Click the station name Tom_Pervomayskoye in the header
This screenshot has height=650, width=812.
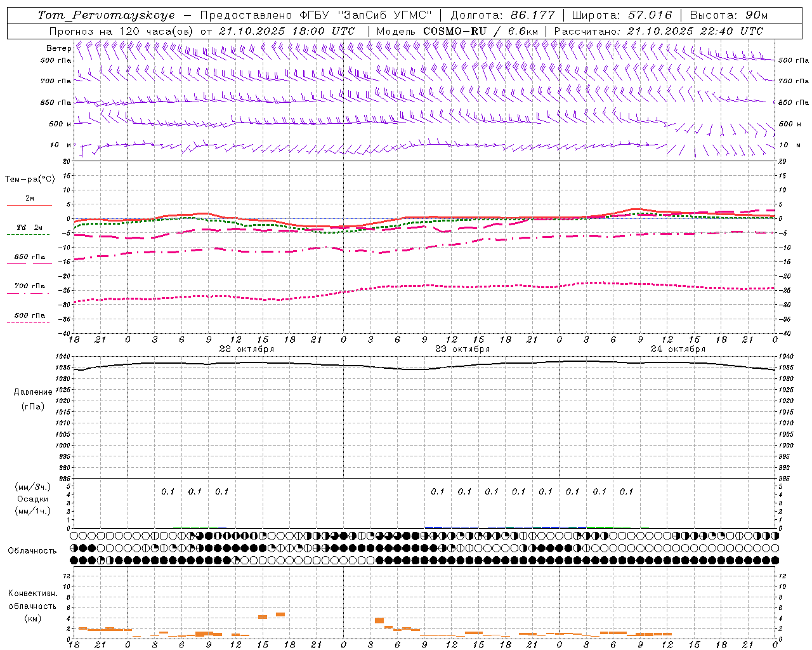click(x=106, y=15)
